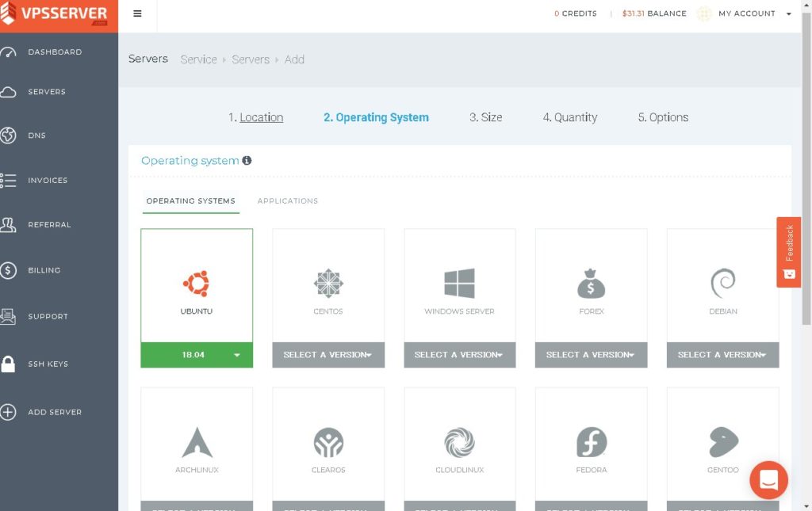
Task: Click the Invoices list icon
Action: click(8, 181)
